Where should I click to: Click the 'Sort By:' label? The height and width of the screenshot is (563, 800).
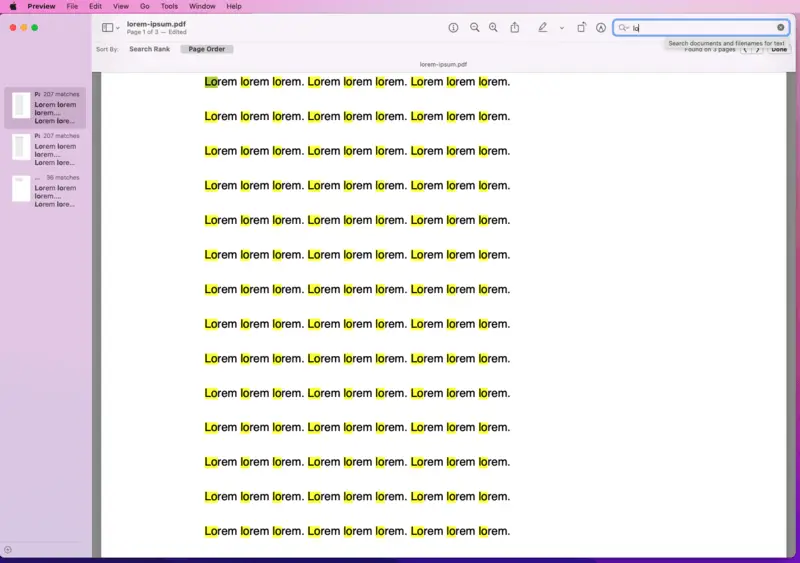pos(107,50)
